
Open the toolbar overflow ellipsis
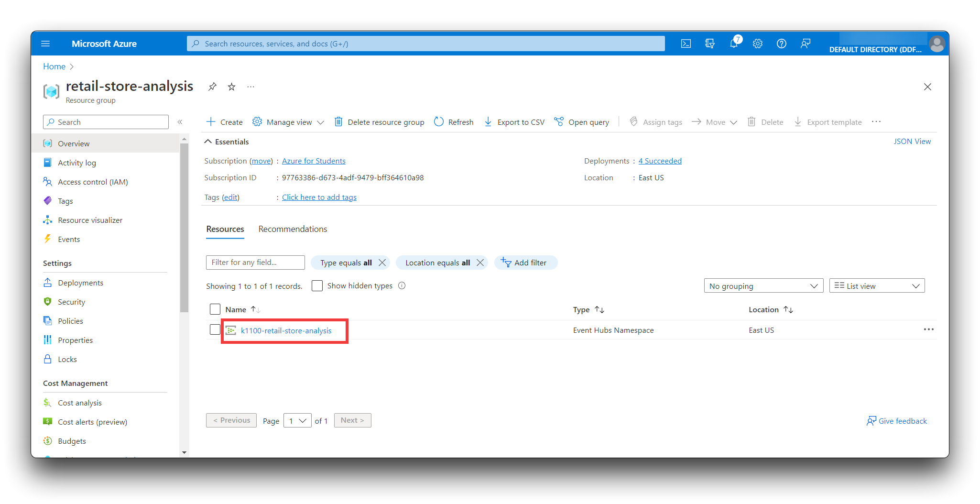[876, 121]
